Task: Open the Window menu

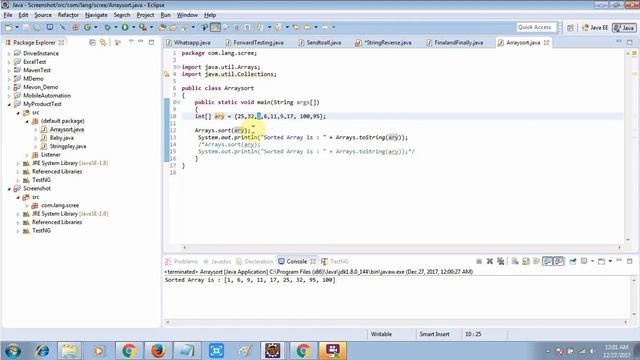Action: 187,15
